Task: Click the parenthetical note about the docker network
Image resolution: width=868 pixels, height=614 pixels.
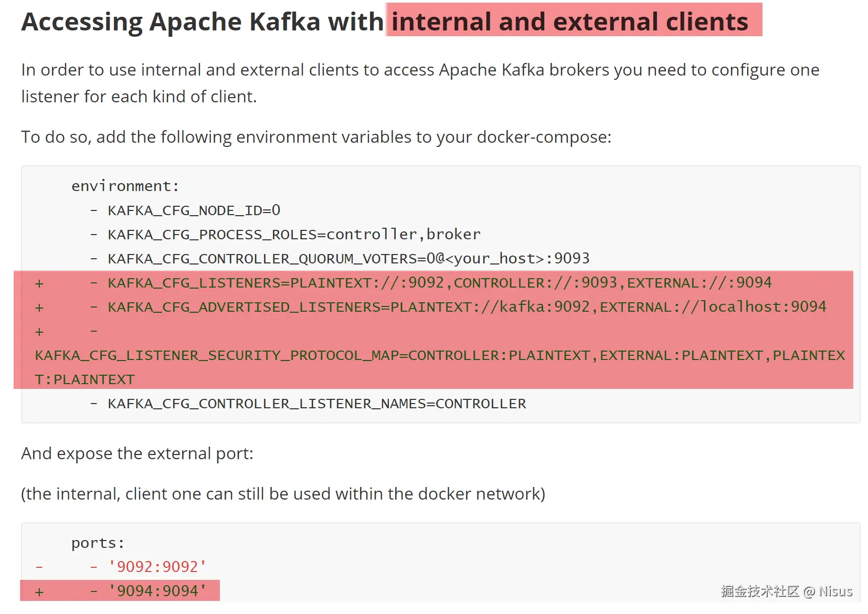Action: [283, 494]
